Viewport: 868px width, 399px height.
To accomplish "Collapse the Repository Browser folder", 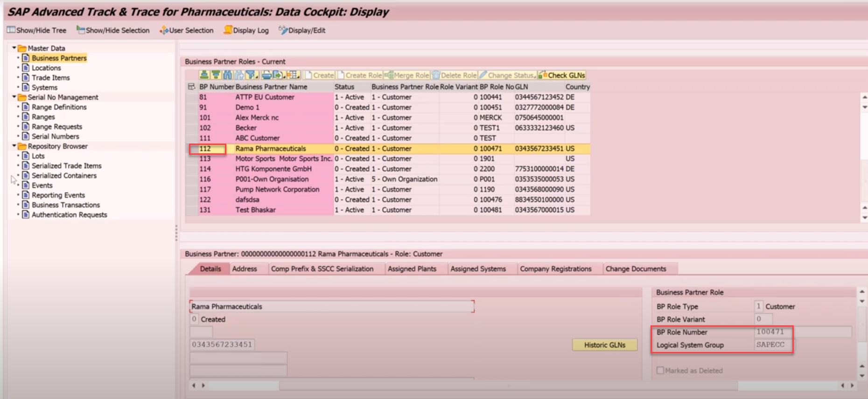I will 14,146.
